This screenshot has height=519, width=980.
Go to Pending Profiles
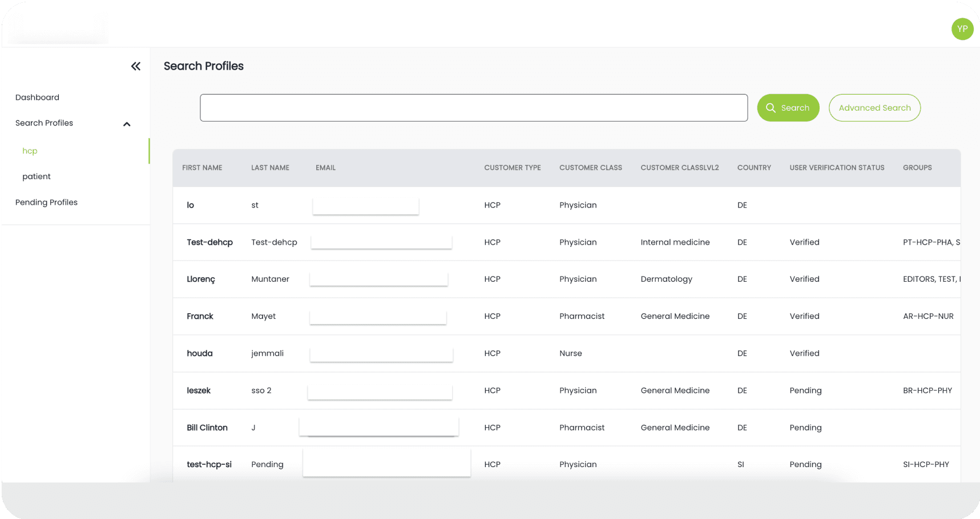coord(46,202)
